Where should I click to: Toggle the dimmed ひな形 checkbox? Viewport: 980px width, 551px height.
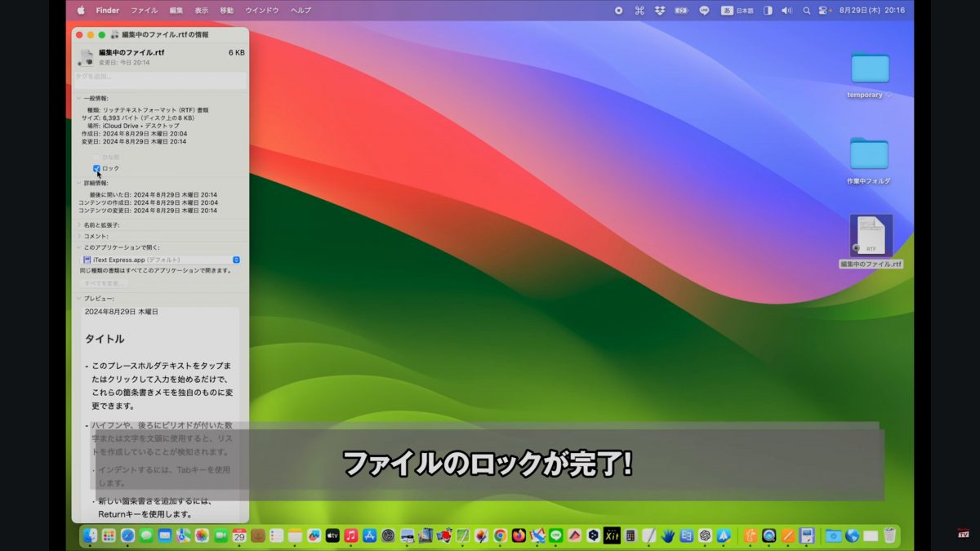click(96, 157)
